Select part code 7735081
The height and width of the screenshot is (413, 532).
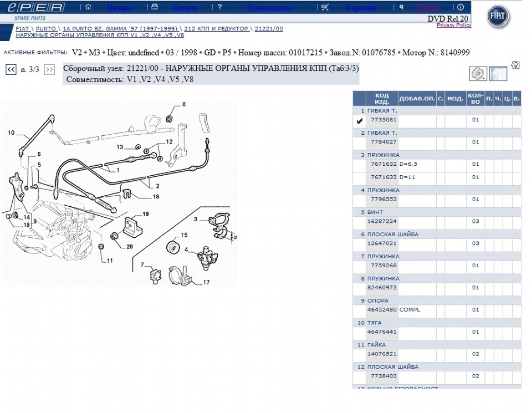click(383, 120)
